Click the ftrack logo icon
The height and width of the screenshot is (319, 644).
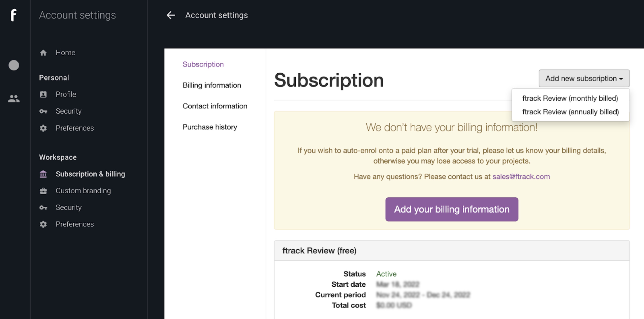coord(14,15)
